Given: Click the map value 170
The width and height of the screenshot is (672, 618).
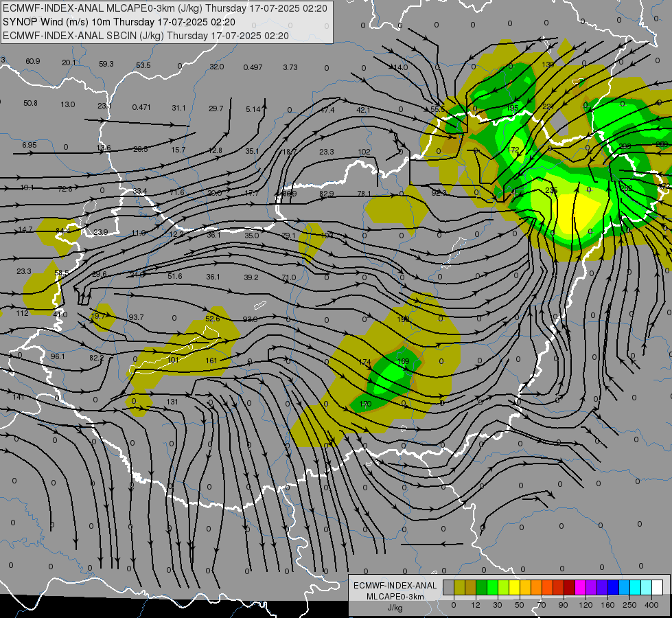Looking at the screenshot, I should 366,404.
